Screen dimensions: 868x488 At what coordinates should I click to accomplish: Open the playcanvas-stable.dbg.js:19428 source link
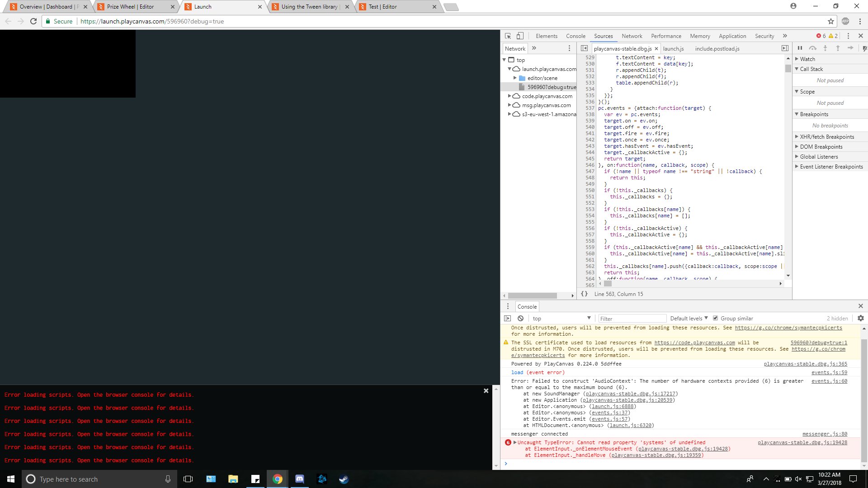[x=802, y=443]
